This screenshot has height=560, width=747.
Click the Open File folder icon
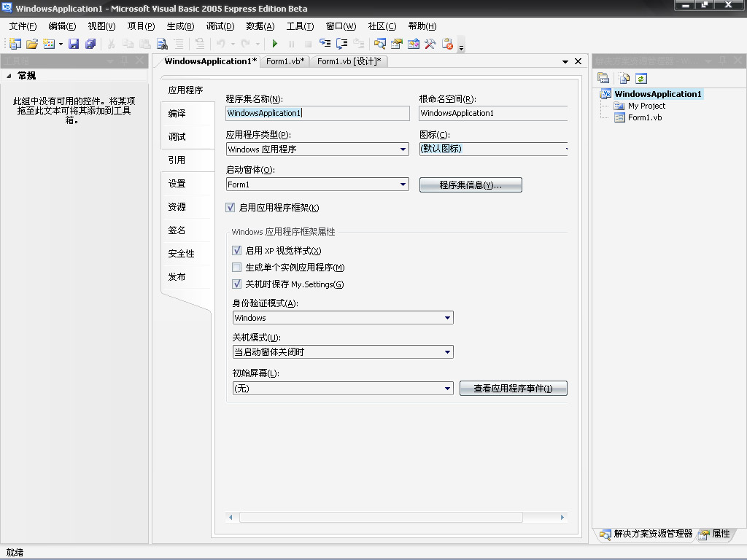click(x=32, y=44)
